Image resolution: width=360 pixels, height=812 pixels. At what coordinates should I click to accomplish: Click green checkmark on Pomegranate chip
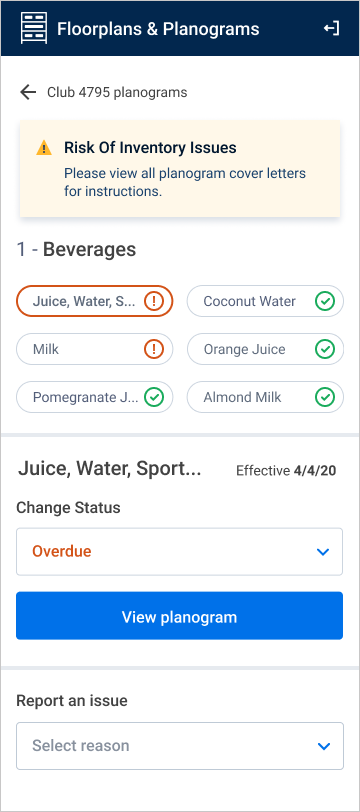154,397
